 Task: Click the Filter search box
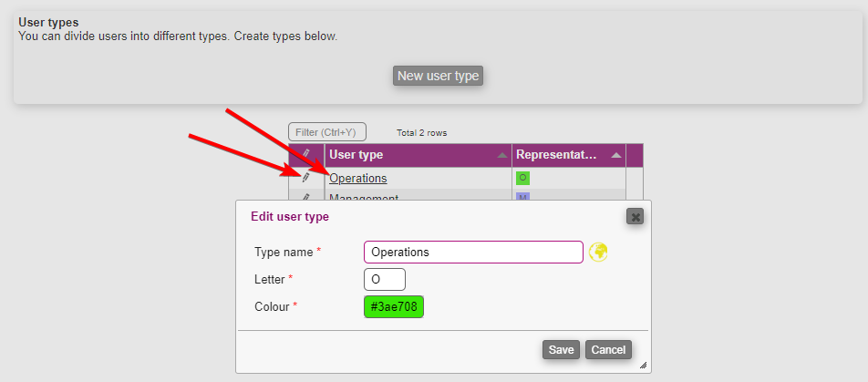(326, 132)
